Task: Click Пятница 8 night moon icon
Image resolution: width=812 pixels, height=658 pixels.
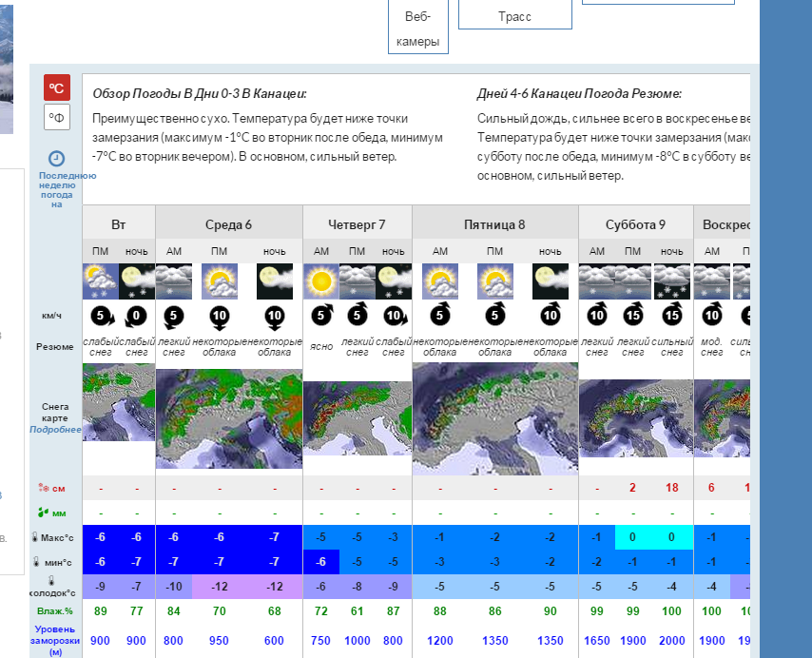Action: 551,281
